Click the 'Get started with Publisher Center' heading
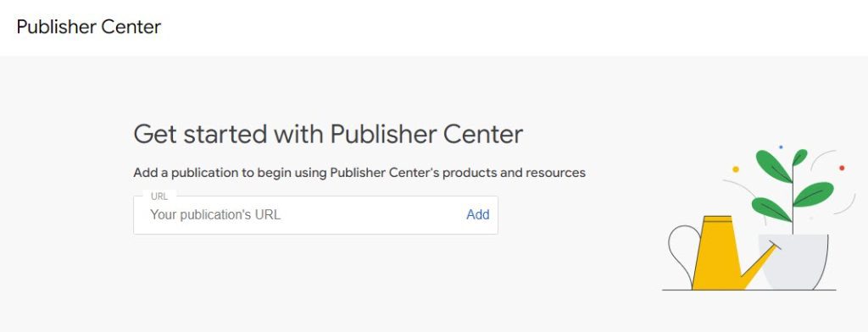 tap(328, 135)
